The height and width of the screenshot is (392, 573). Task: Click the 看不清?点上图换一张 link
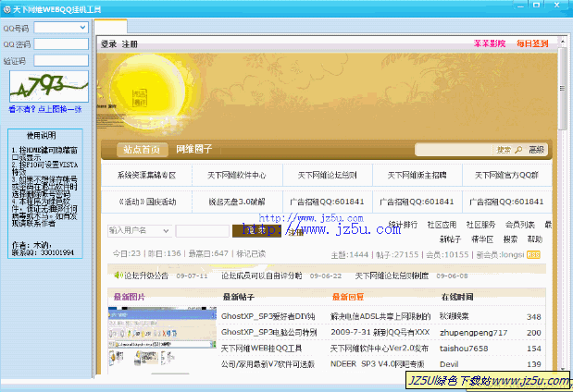click(x=45, y=109)
